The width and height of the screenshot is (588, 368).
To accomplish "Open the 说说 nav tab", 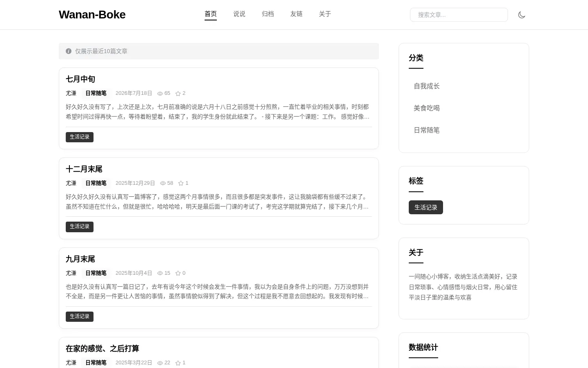I will [x=239, y=14].
